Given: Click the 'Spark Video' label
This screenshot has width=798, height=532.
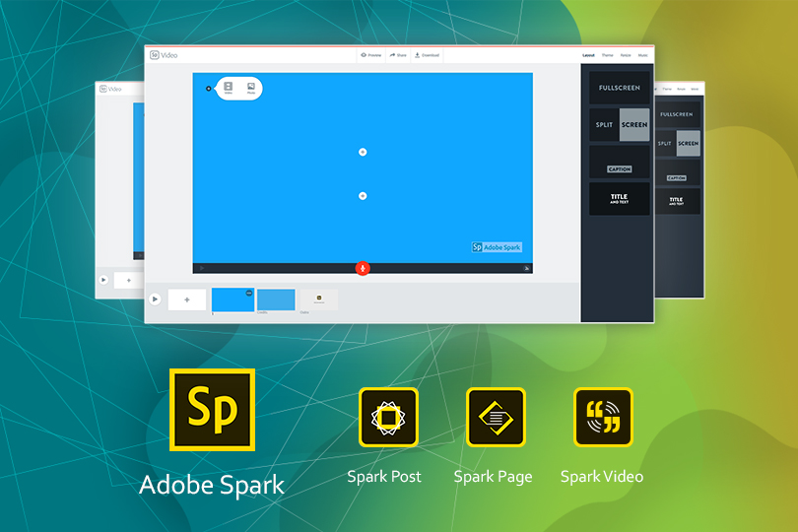Looking at the screenshot, I should (x=602, y=477).
